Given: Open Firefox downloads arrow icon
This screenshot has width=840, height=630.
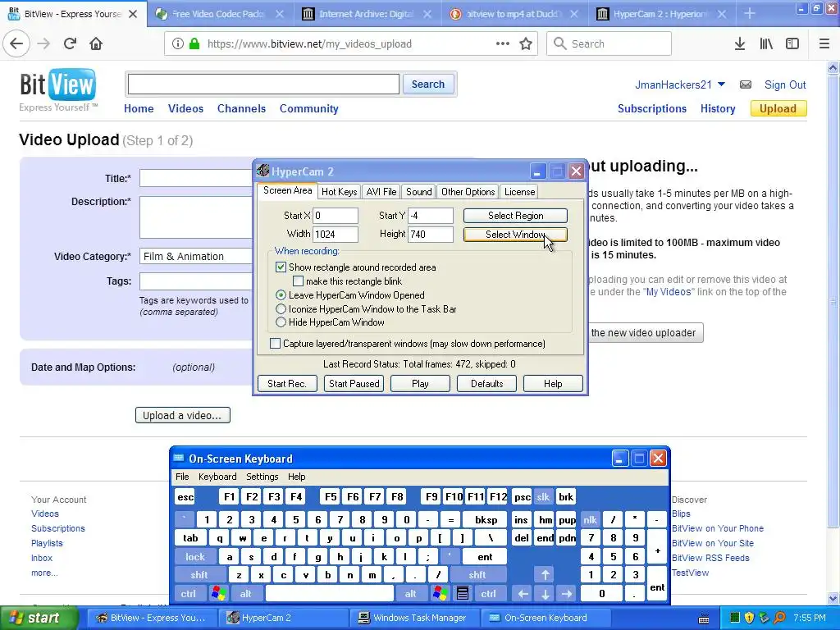Looking at the screenshot, I should 739,44.
